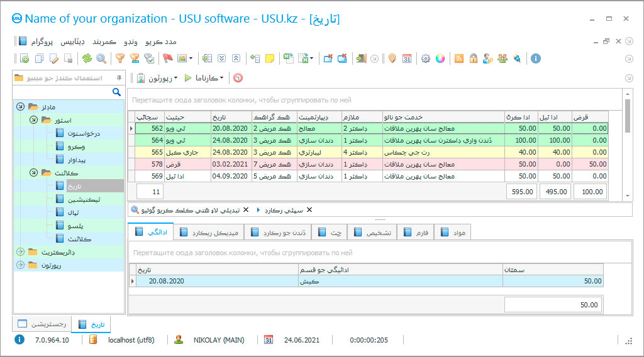Click the color wheel theme icon
The height and width of the screenshot is (357, 644).
[x=440, y=58]
